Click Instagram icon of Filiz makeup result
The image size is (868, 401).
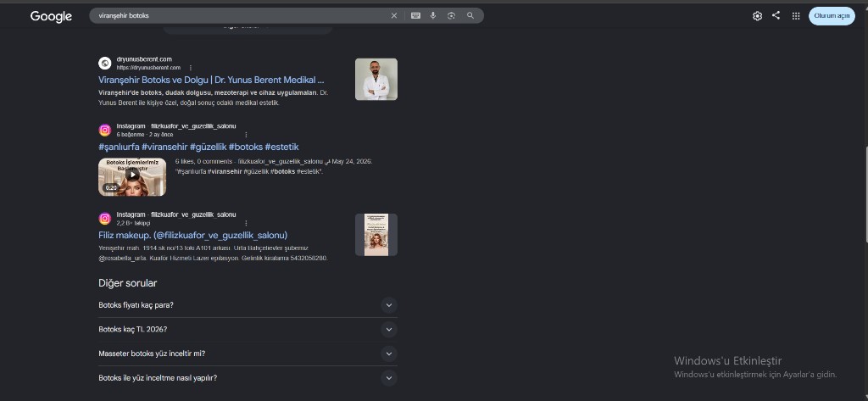point(104,219)
